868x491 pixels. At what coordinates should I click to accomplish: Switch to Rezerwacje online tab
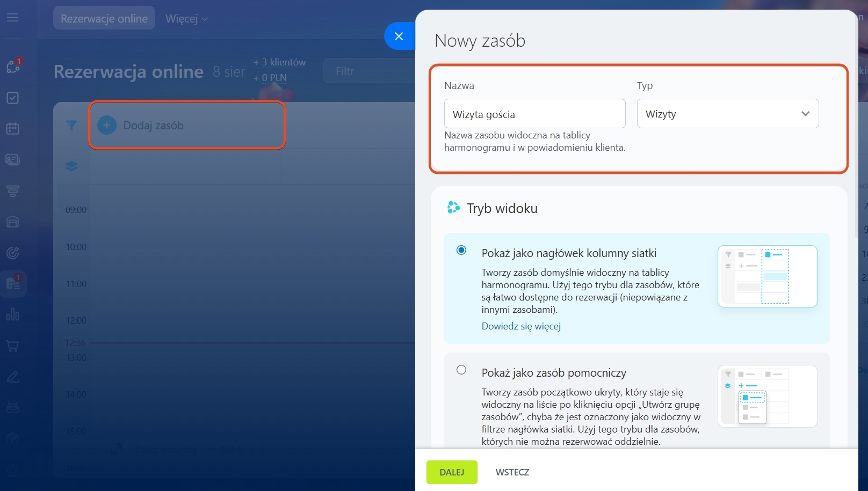(x=104, y=18)
